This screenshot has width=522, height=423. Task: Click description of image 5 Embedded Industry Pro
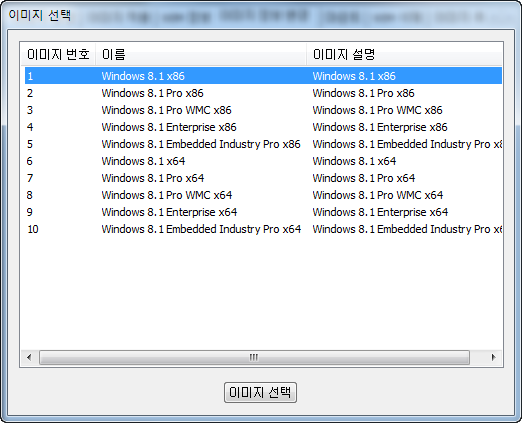(407, 144)
